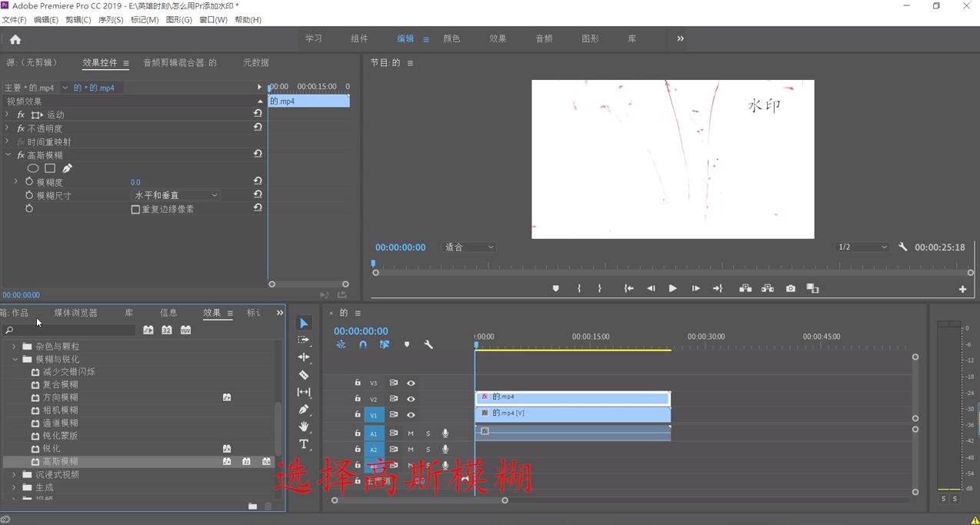The height and width of the screenshot is (525, 980).
Task: Select the Type tool
Action: 304,444
